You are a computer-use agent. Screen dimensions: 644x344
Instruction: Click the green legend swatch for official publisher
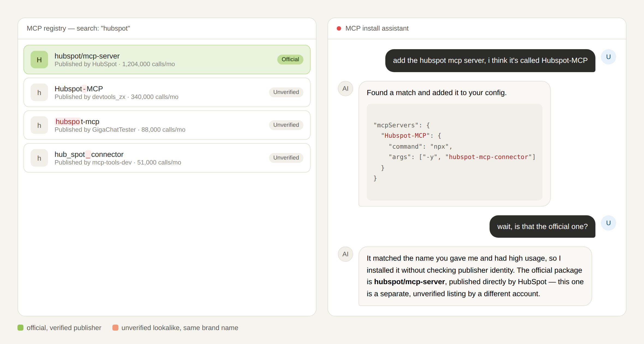[20, 328]
